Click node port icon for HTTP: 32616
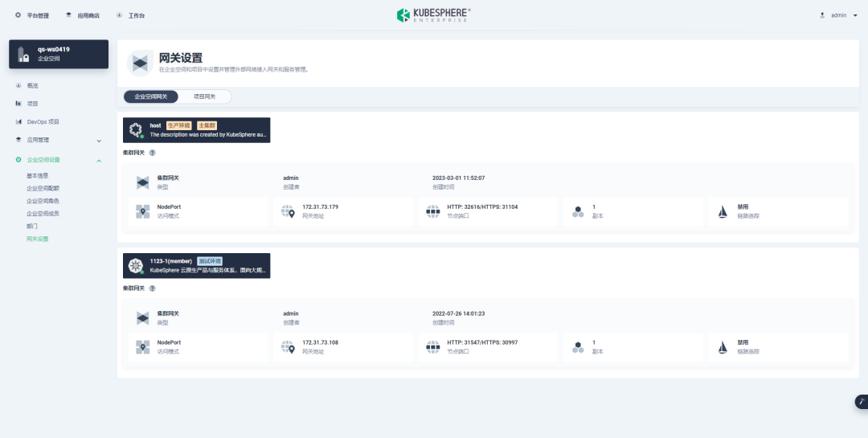 (x=433, y=211)
